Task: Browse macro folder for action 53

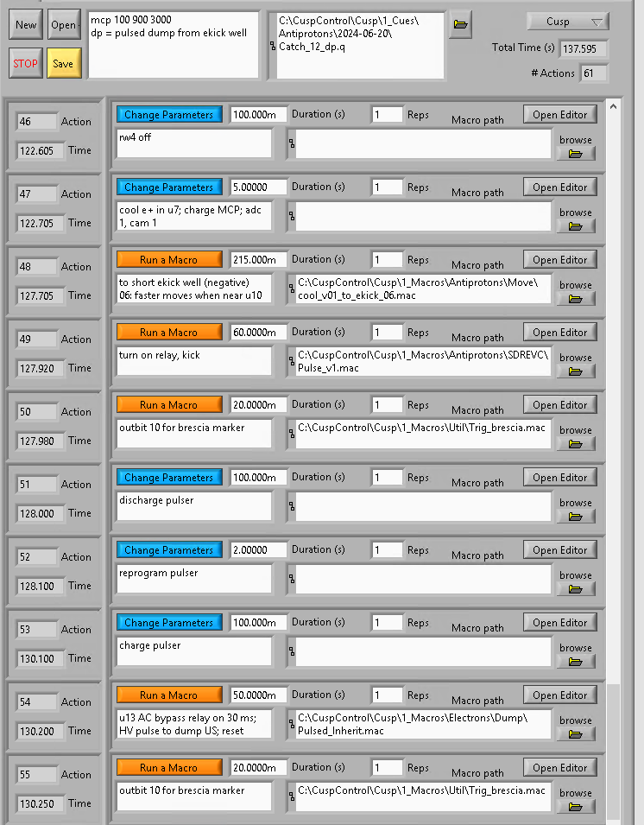Action: 576,662
